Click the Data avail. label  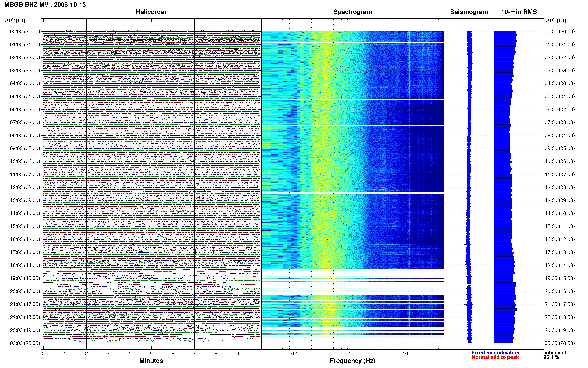(555, 353)
